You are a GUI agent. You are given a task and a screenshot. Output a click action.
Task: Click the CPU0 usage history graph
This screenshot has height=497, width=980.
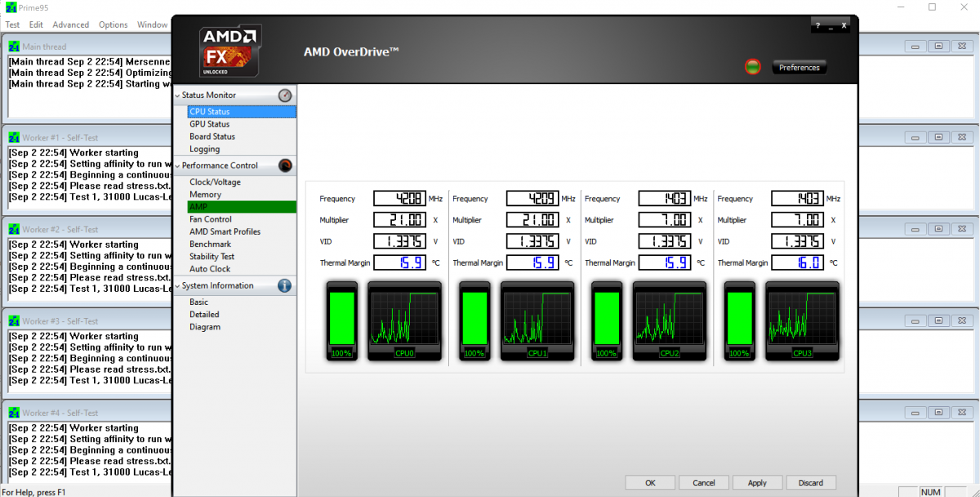coord(404,320)
